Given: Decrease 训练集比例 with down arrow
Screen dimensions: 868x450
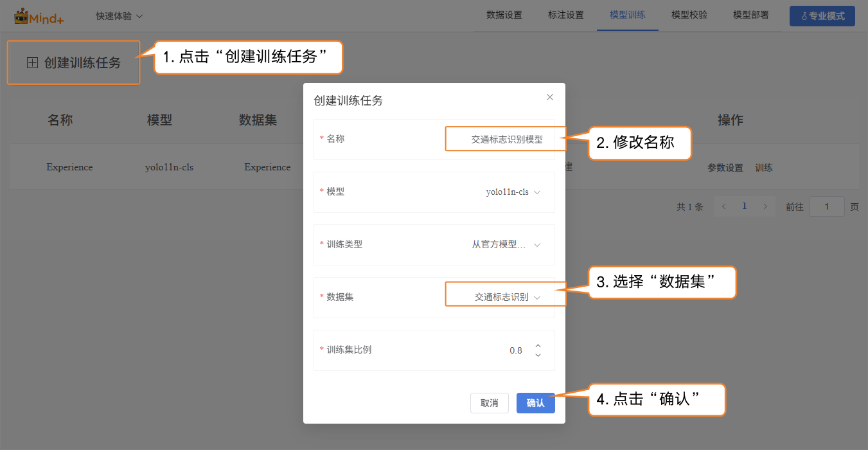Looking at the screenshot, I should click(538, 355).
